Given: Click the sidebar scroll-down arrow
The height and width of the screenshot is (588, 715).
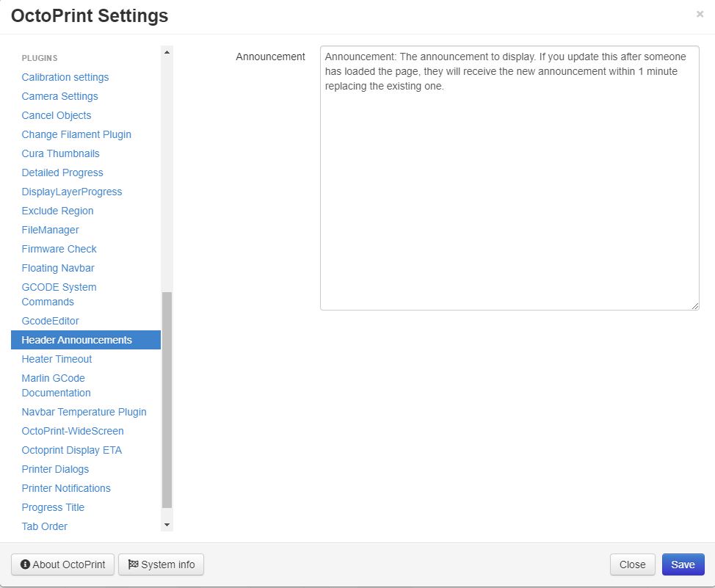Looking at the screenshot, I should pos(167,525).
